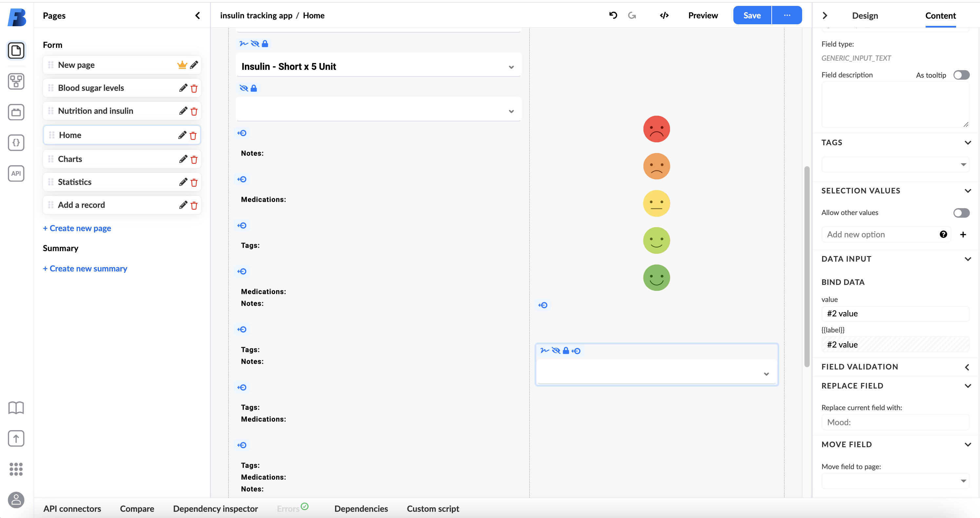Image resolution: width=980 pixels, height=518 pixels.
Task: Open the Move field to page dropdown
Action: coord(895,481)
